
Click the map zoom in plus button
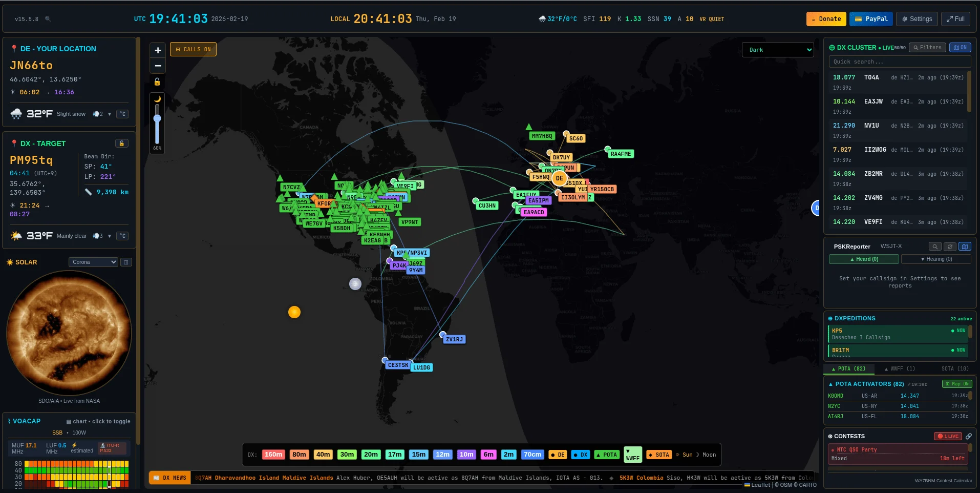(x=158, y=50)
